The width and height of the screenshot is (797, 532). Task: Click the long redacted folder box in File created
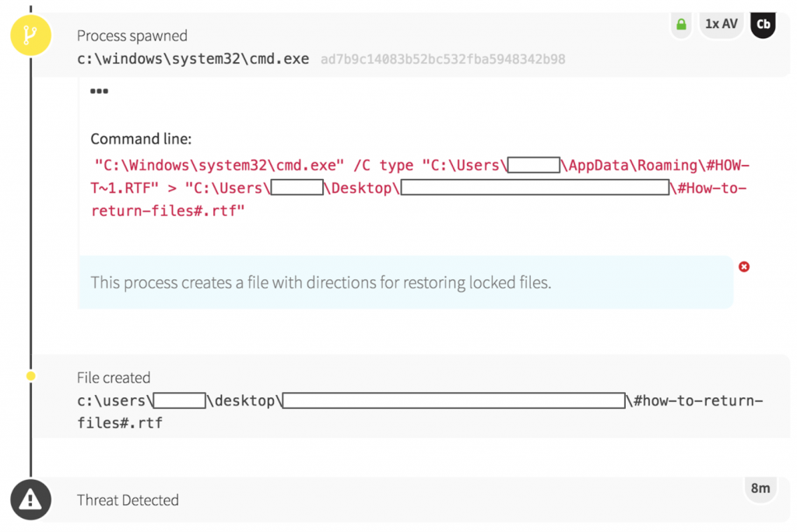pyautogui.click(x=454, y=401)
